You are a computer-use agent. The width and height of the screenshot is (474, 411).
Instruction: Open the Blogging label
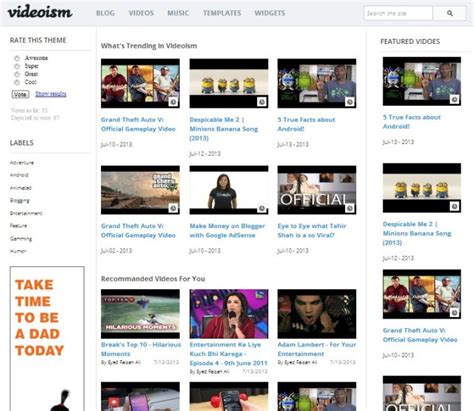[20, 200]
